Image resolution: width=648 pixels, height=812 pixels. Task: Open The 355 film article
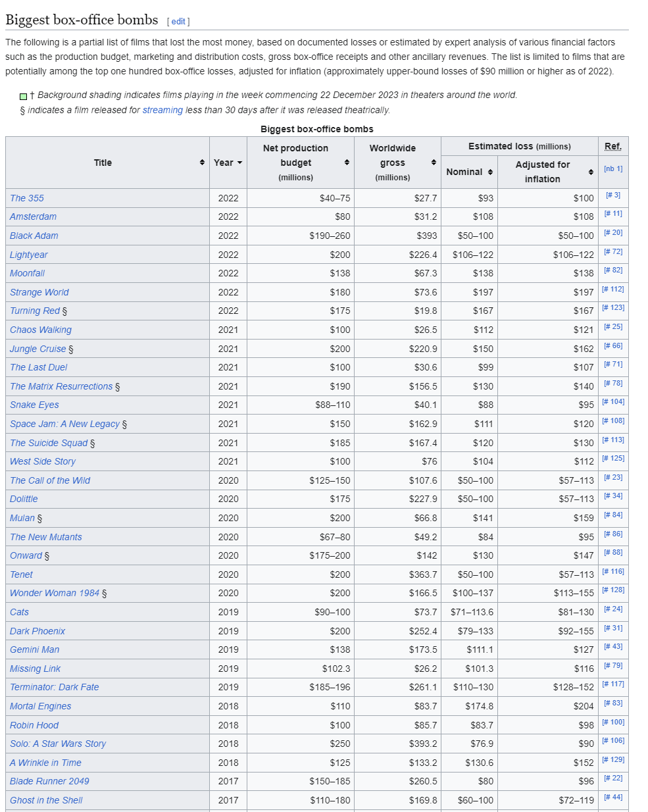tap(27, 198)
